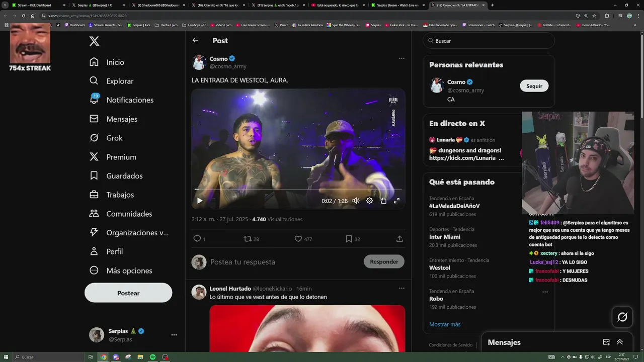
Task: Open Notificaciones with 19 badge
Action: (121, 100)
